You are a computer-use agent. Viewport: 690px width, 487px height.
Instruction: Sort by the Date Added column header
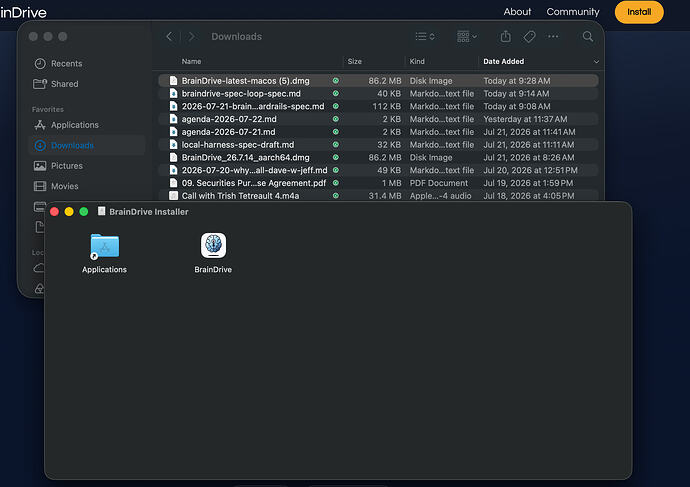(503, 62)
